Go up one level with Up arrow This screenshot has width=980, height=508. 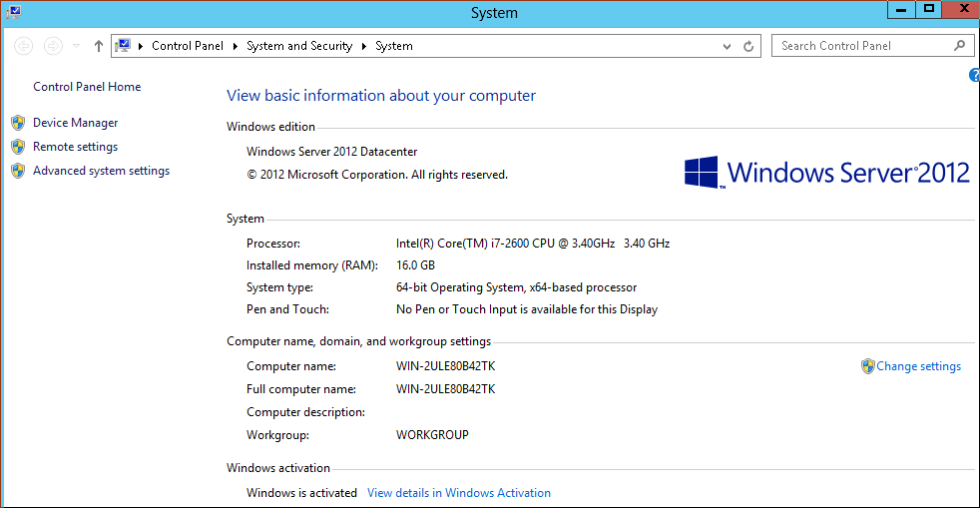(98, 46)
